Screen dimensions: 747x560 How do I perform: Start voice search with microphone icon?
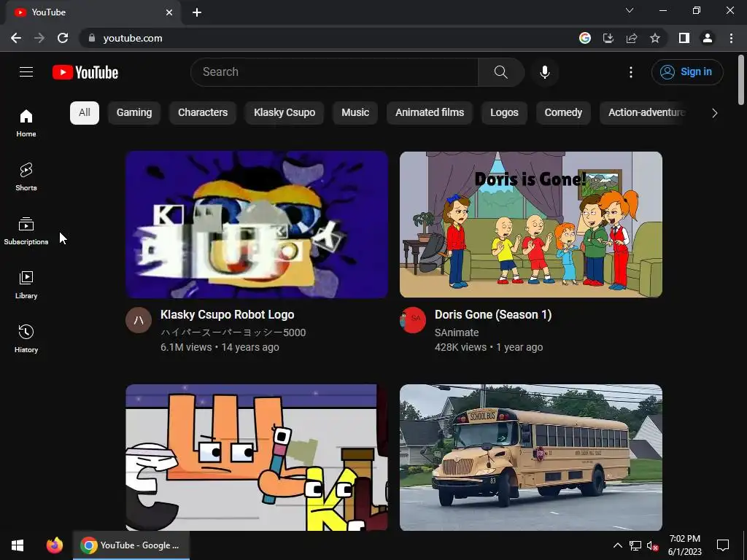(x=544, y=72)
